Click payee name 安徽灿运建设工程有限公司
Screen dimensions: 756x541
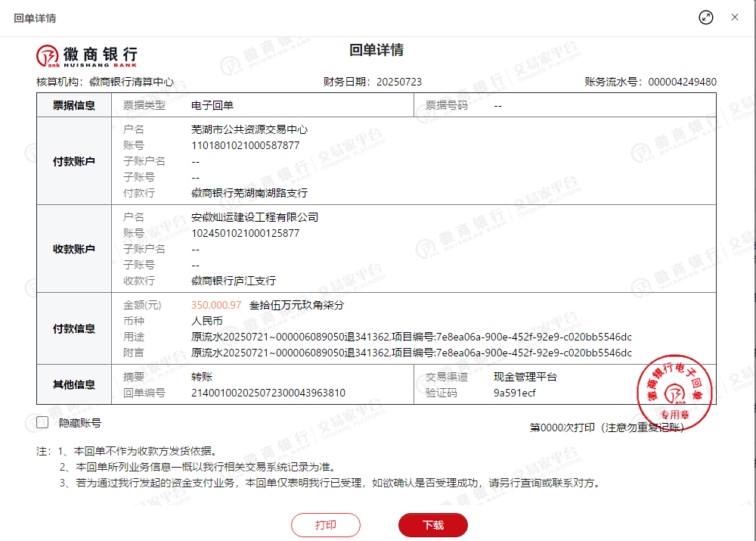coord(255,217)
